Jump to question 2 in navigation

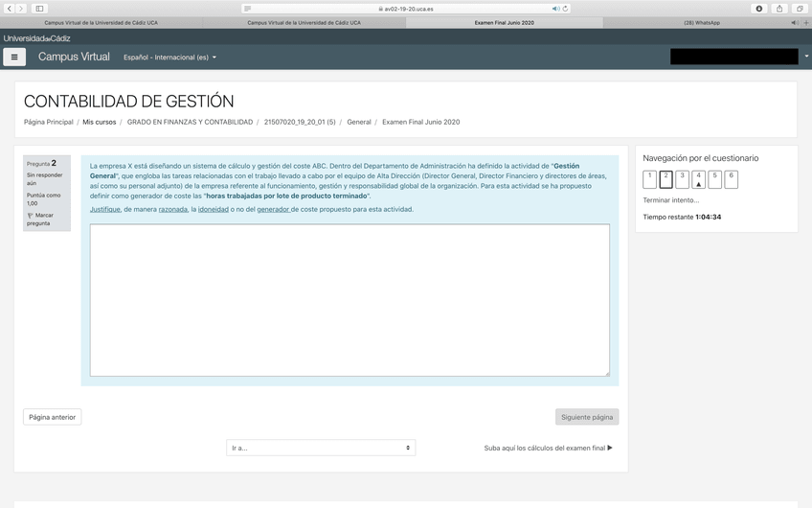point(665,179)
